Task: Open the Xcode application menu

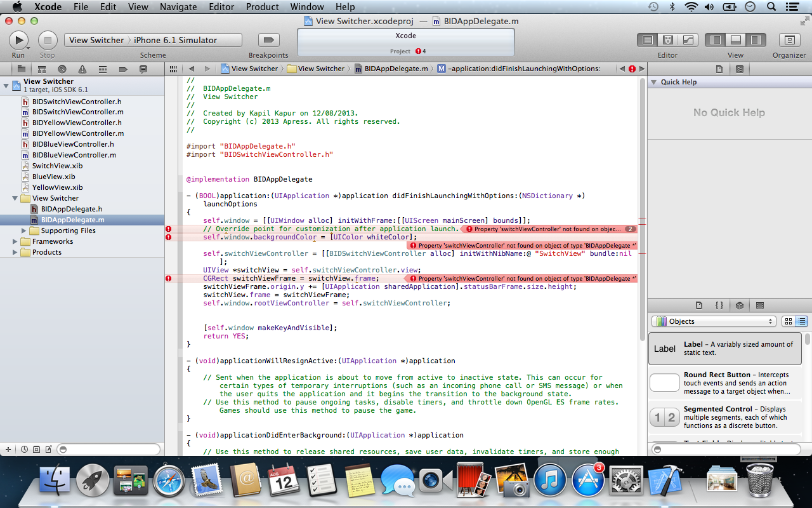Action: click(48, 7)
